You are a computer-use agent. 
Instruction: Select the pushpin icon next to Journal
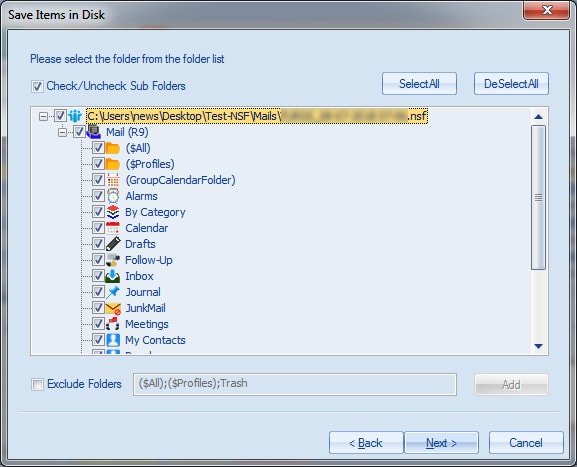coord(113,292)
